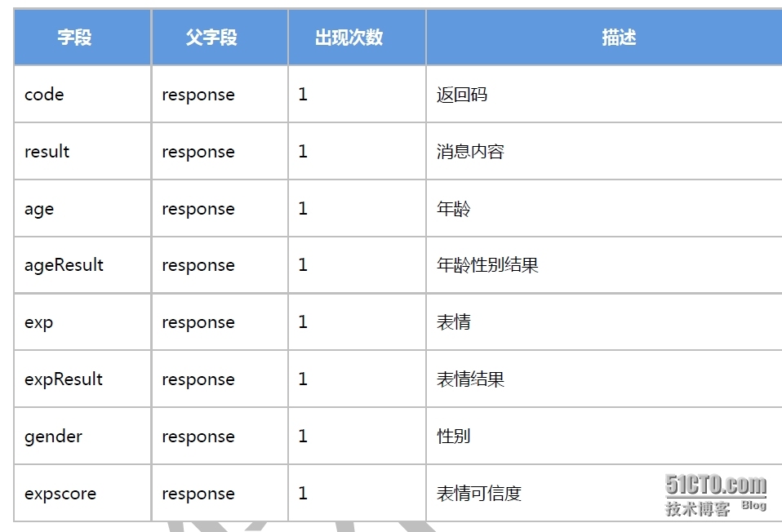Click the description 表情可信度
The height and width of the screenshot is (532, 782).
tap(479, 494)
